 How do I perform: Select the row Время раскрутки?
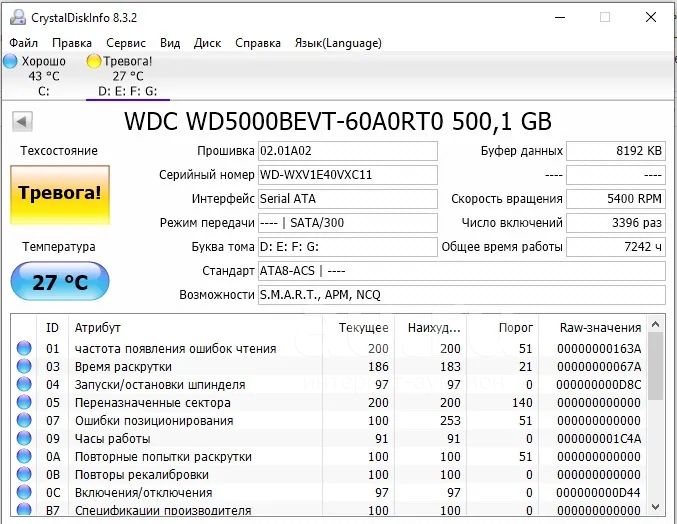pos(329,366)
